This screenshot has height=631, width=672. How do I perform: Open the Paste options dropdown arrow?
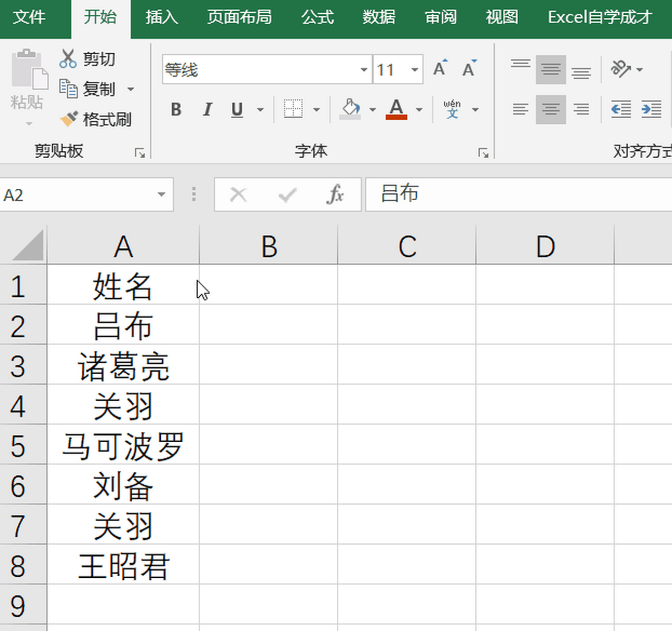click(x=29, y=123)
